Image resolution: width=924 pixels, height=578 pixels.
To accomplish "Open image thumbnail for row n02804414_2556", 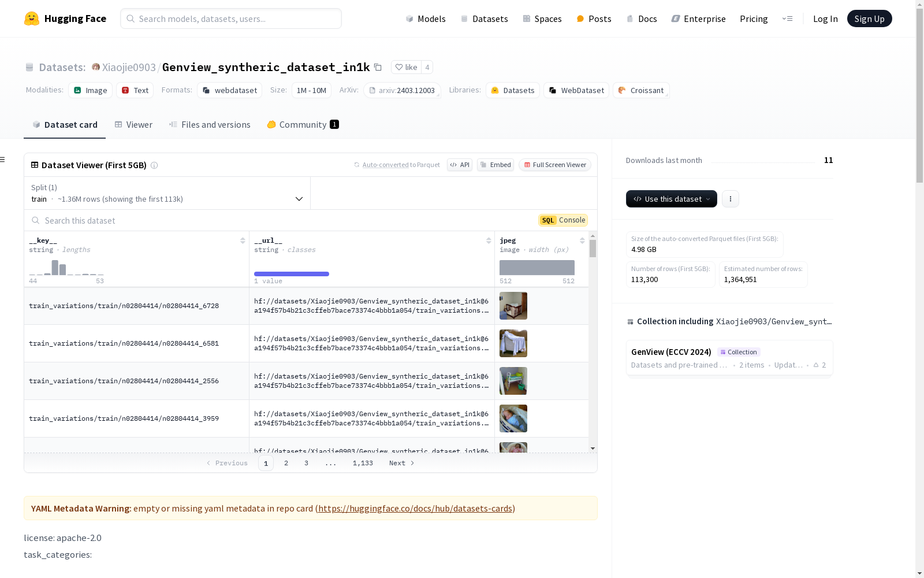I will (x=513, y=381).
